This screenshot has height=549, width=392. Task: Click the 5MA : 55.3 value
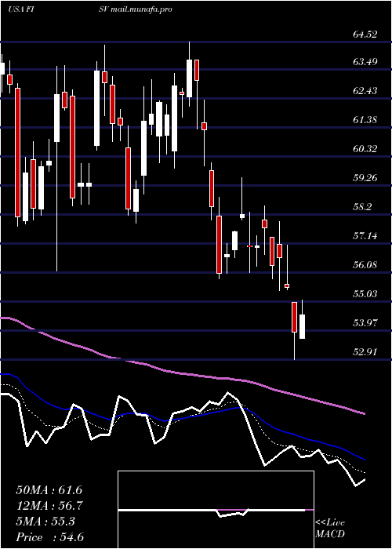click(x=45, y=522)
